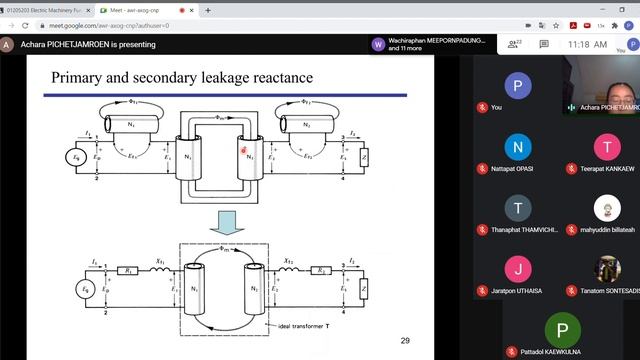The height and width of the screenshot is (360, 640).
Task: Minimize the Chrome window
Action: click(602, 10)
